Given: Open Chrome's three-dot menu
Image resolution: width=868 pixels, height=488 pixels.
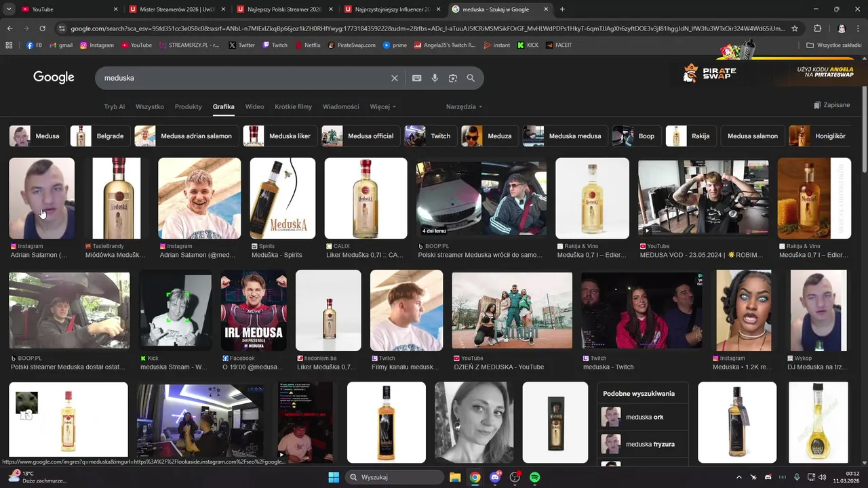Looking at the screenshot, I should (859, 28).
